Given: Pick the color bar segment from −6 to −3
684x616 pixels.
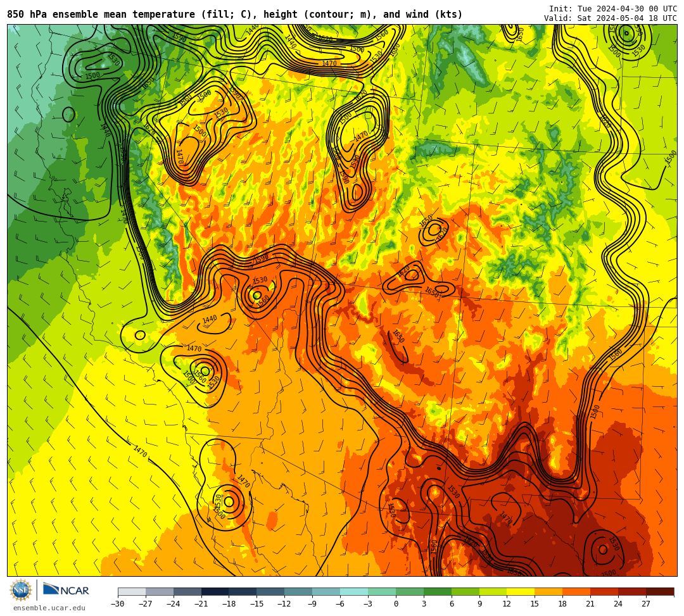Looking at the screenshot, I should pyautogui.click(x=354, y=591).
